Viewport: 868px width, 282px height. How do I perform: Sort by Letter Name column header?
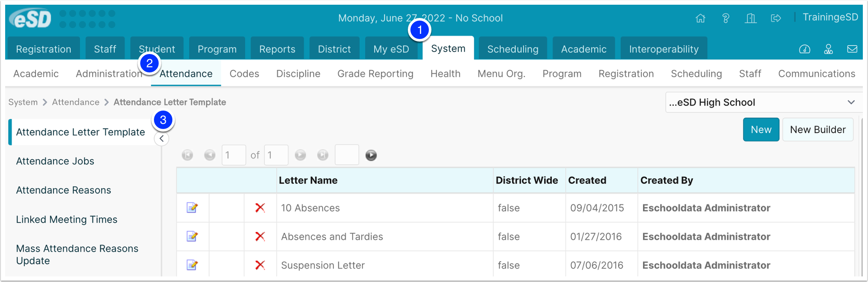click(308, 180)
